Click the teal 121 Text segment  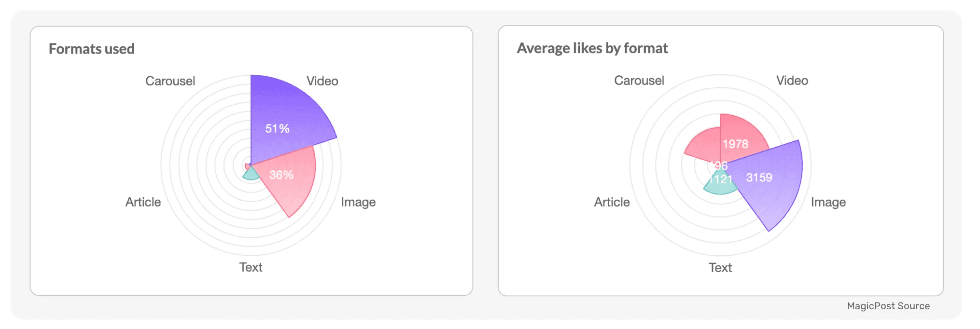(x=719, y=182)
